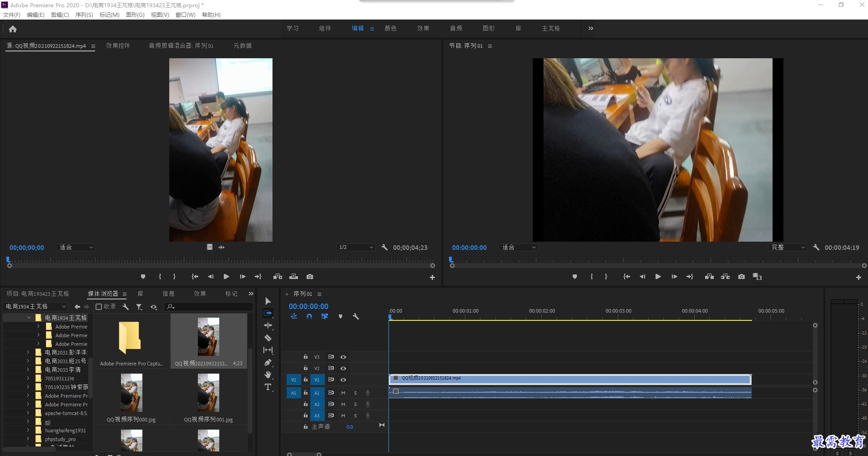Click Lift button in program monitor
868x456 pixels.
tap(709, 277)
